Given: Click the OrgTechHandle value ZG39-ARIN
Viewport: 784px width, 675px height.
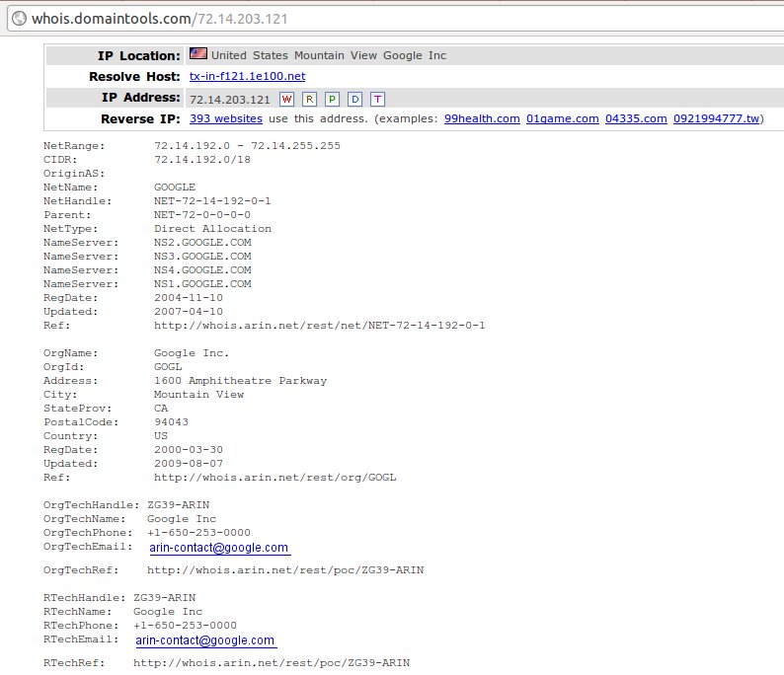Looking at the screenshot, I should click(178, 505).
